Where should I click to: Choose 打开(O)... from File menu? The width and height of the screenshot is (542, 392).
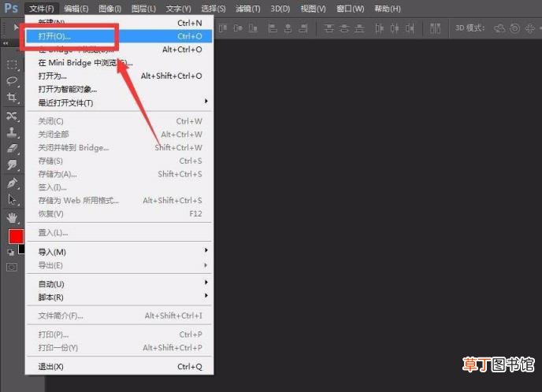[x=120, y=36]
